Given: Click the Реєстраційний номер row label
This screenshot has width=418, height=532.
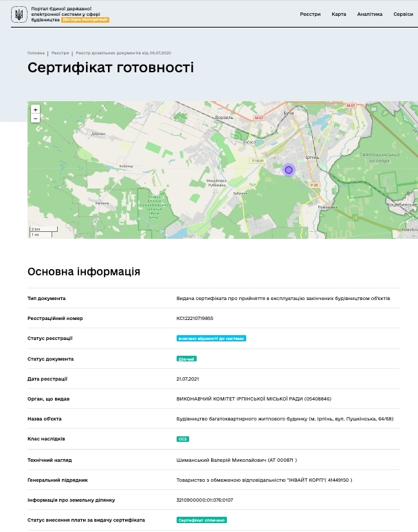Looking at the screenshot, I should click(55, 318).
